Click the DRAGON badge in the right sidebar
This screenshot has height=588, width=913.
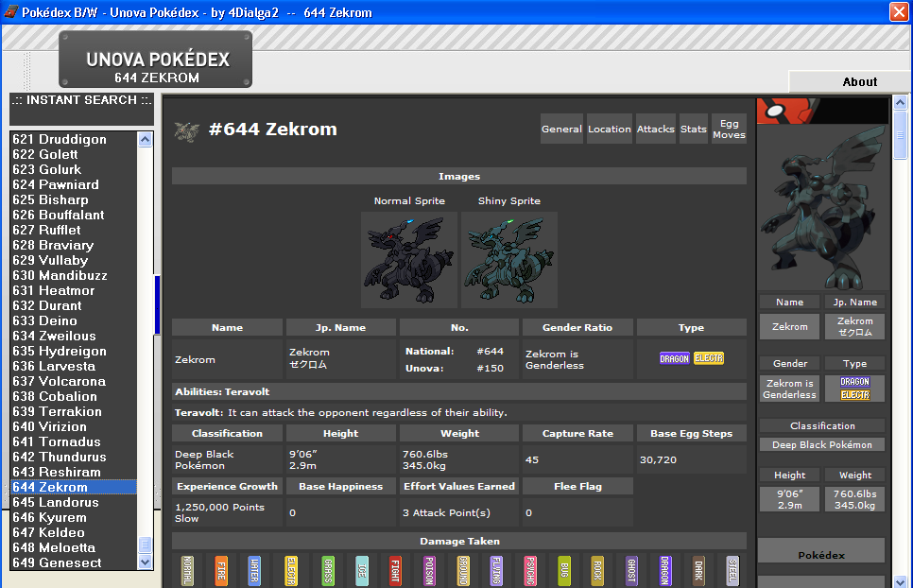(x=854, y=382)
